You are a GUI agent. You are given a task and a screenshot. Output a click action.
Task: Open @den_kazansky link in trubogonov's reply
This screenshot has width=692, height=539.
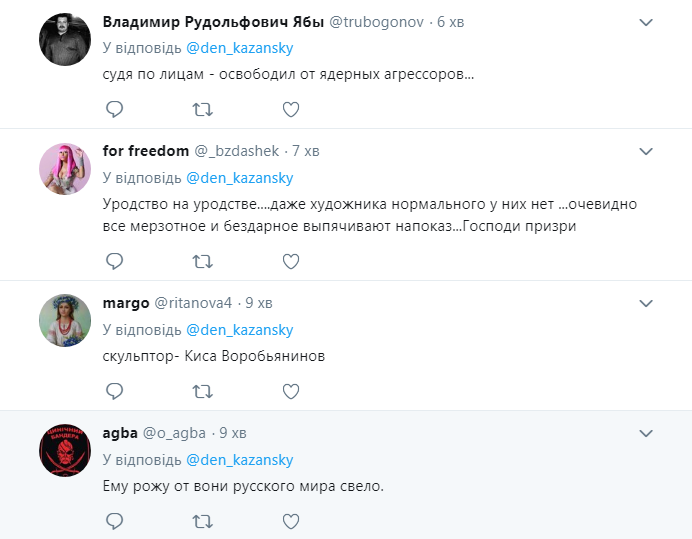tap(239, 48)
